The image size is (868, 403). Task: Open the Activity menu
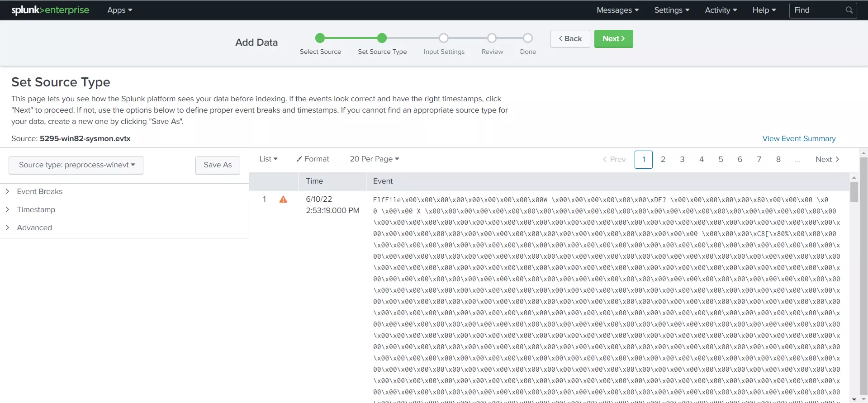point(721,10)
